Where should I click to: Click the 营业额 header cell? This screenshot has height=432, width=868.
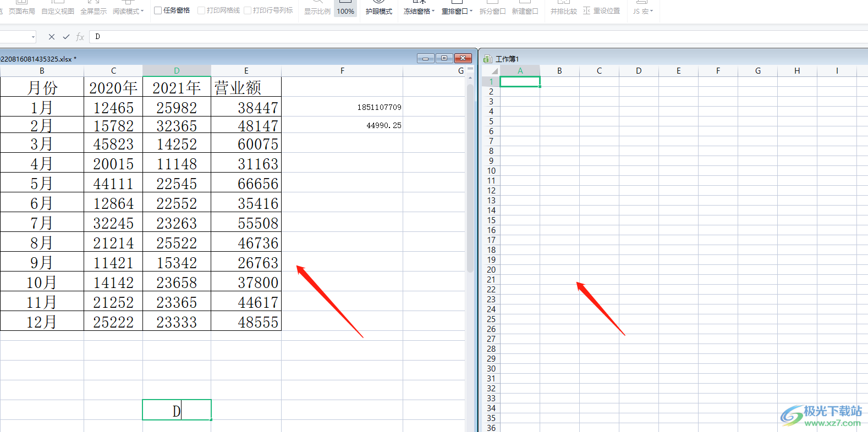click(x=246, y=87)
